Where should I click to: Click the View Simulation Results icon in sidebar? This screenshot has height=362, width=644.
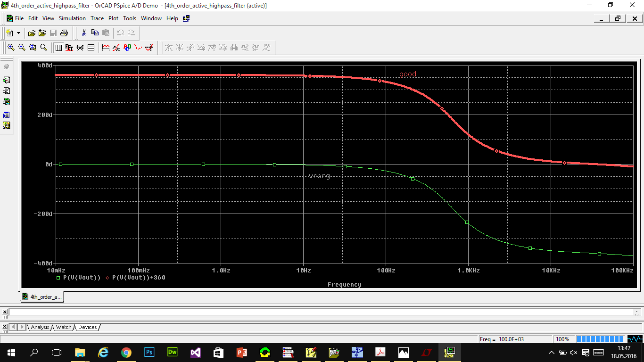coord(7,80)
